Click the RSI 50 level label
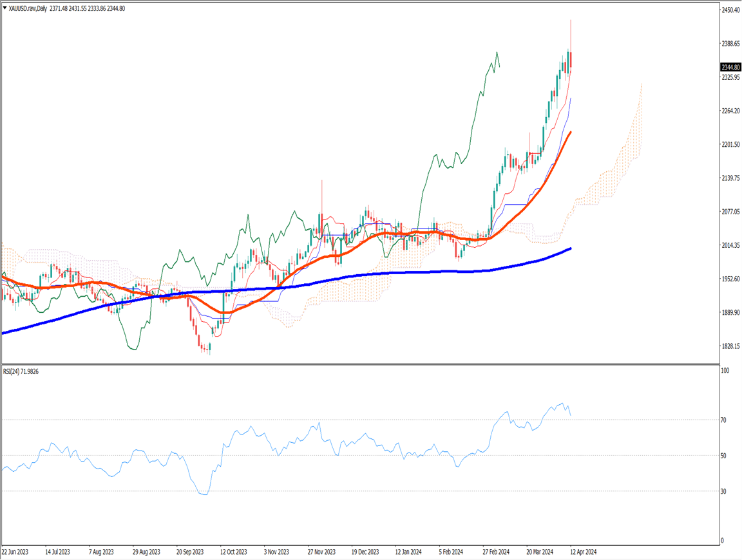The width and height of the screenshot is (742, 560). tap(724, 456)
